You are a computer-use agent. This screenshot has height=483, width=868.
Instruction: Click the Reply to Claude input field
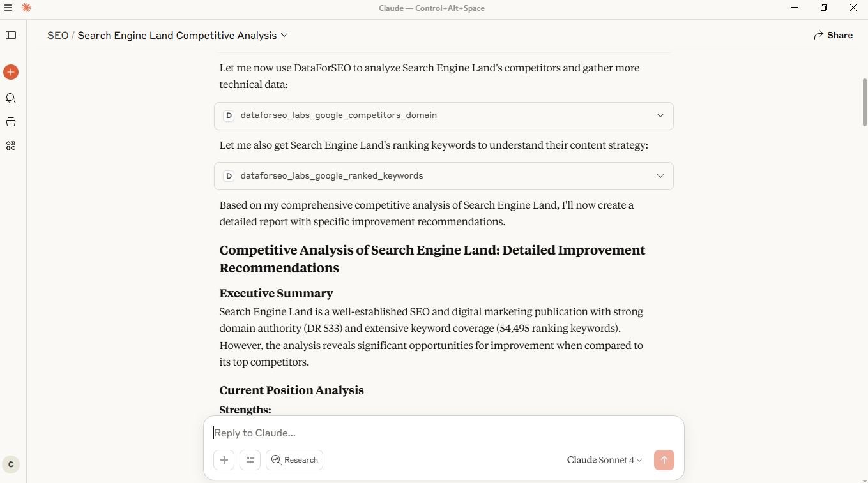click(383, 433)
